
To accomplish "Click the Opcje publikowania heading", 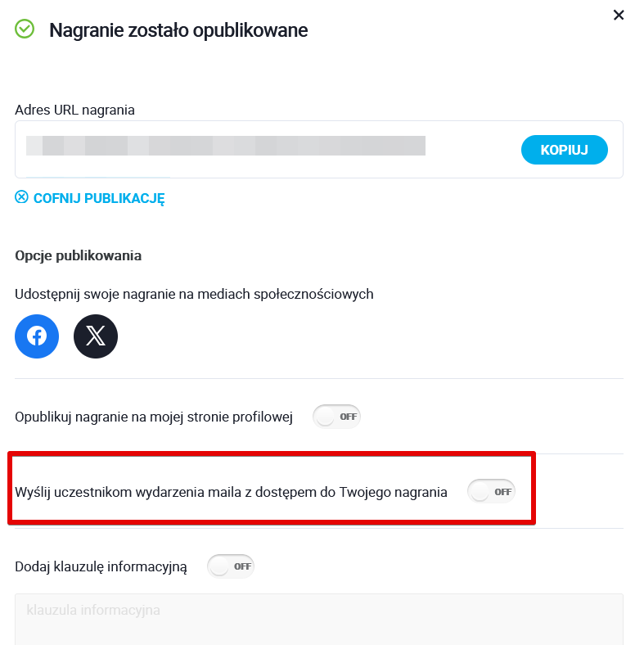I will click(79, 255).
